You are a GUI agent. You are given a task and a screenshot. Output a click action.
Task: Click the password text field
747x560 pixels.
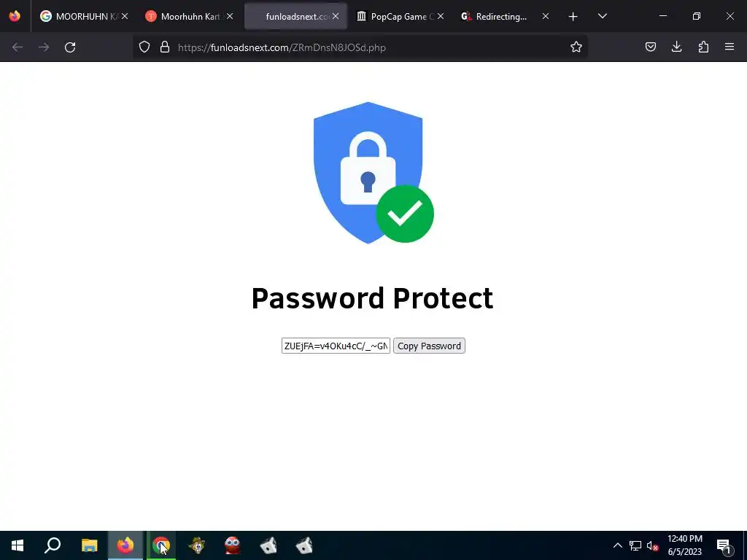(x=336, y=346)
